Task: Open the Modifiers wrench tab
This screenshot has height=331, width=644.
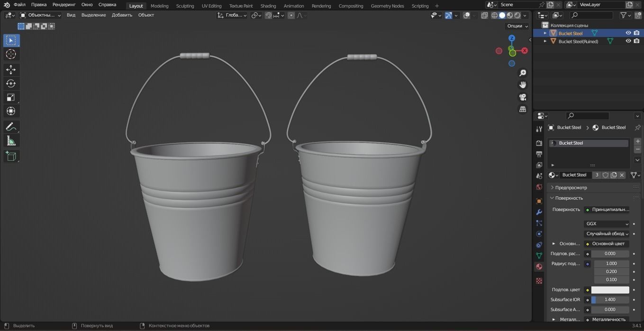Action: [x=539, y=212]
